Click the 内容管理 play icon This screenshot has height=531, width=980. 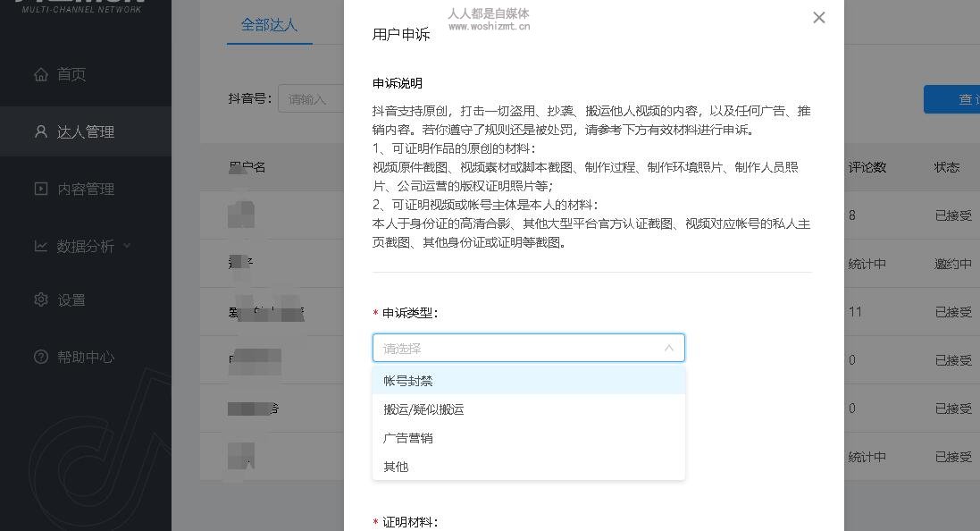coord(40,189)
